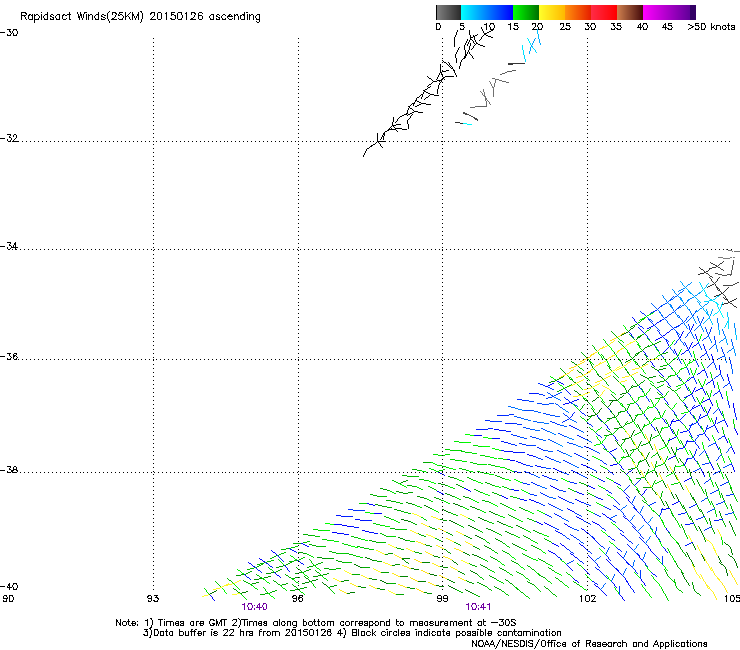Click the '93' longitude axis label
Screen dimensions: 740x650
[153, 599]
